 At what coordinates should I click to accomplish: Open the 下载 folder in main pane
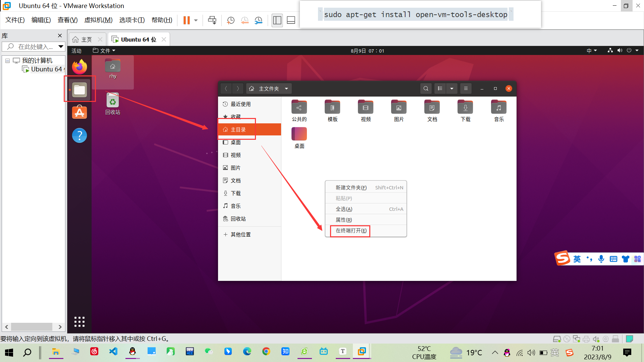tap(466, 111)
